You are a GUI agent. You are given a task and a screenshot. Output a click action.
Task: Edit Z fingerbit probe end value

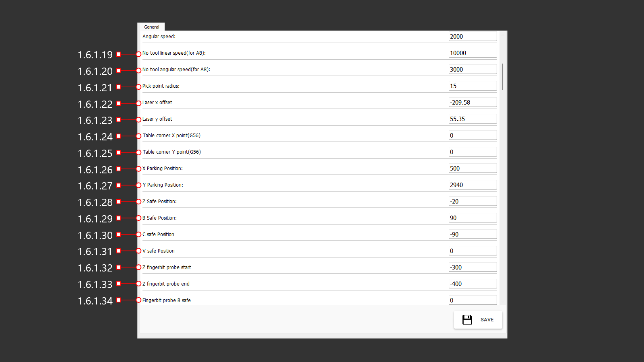pos(473,284)
